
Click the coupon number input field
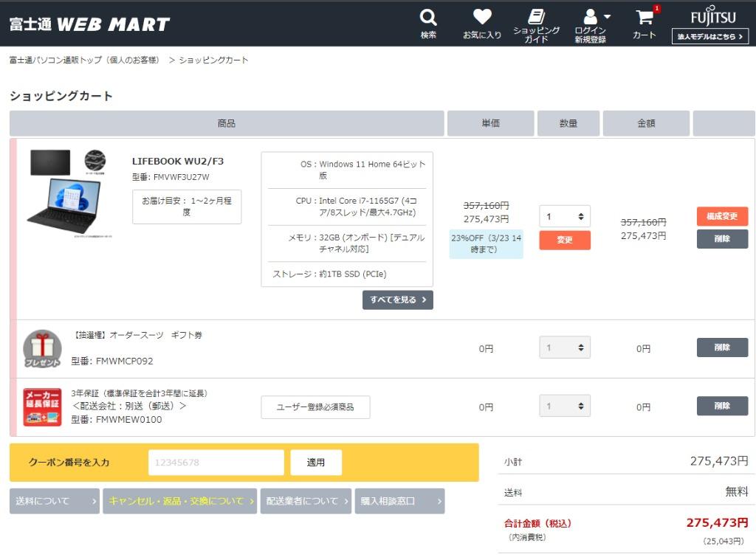[x=216, y=463]
